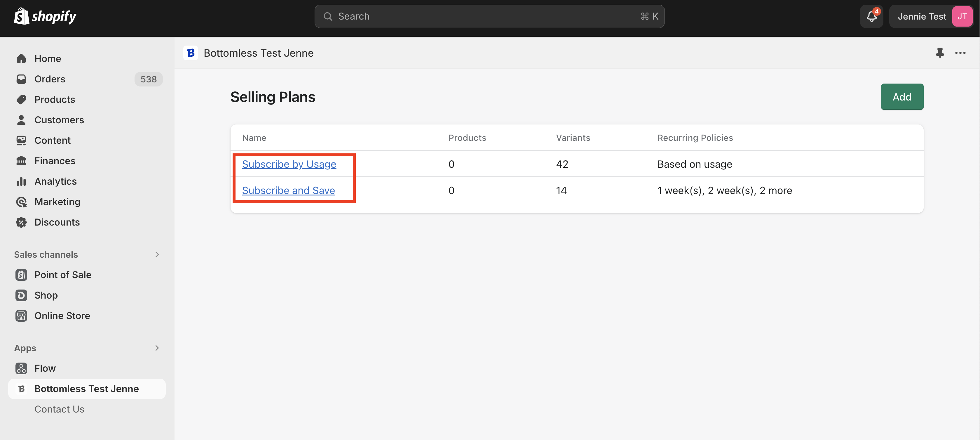
Task: Open Subscribe by Usage plan
Action: (x=289, y=164)
